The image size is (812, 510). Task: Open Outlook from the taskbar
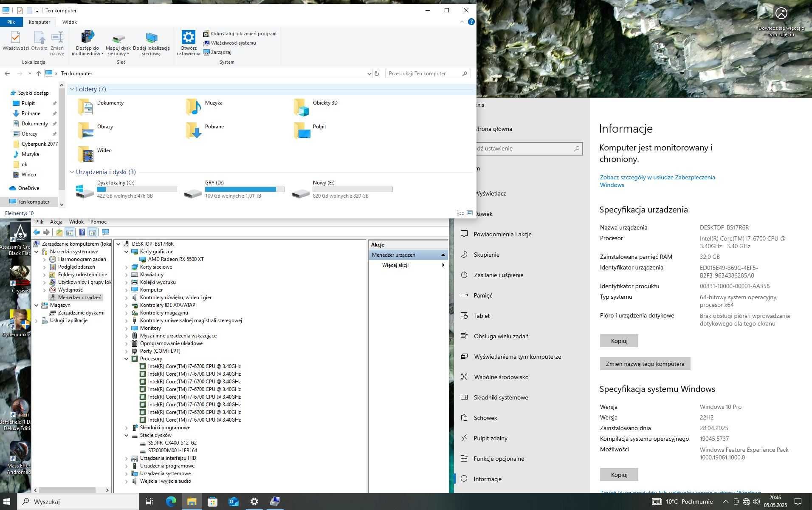pyautogui.click(x=233, y=501)
